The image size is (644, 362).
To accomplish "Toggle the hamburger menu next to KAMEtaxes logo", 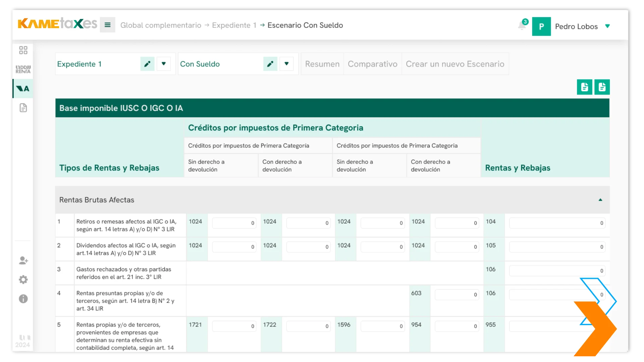I will click(107, 25).
